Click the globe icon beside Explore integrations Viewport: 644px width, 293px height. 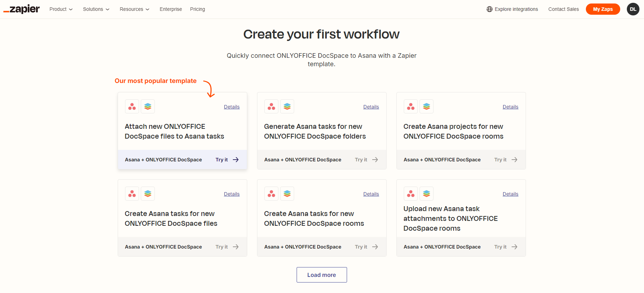tap(489, 9)
